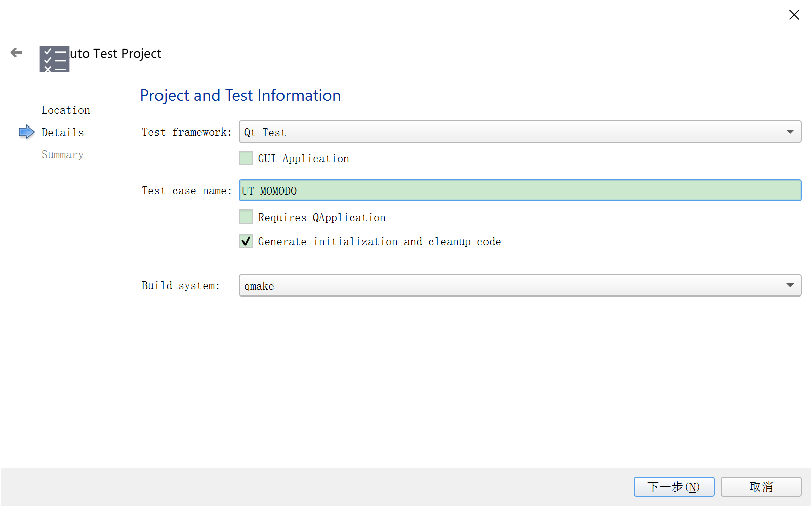The image size is (812, 507).
Task: Click the Test framework dropdown arrow
Action: pyautogui.click(x=790, y=132)
